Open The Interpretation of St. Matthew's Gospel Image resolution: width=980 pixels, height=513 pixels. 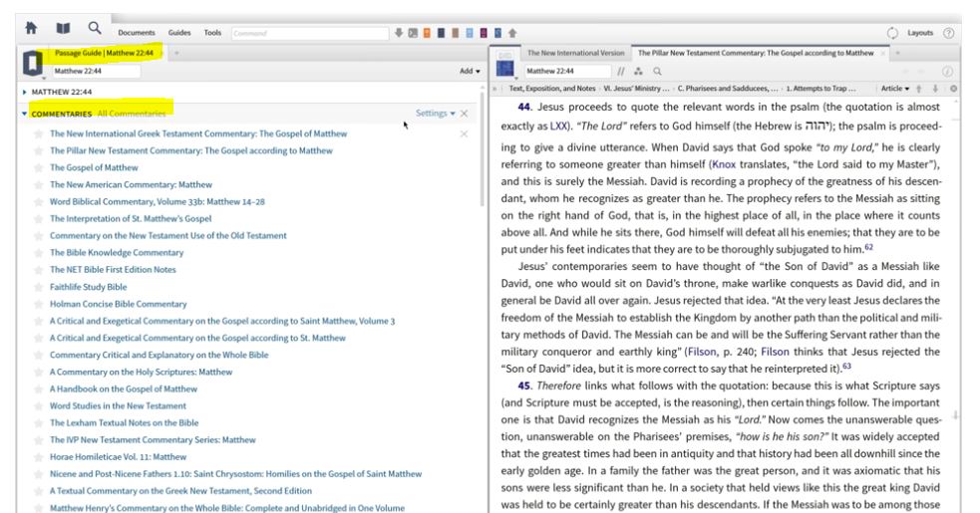click(x=131, y=219)
